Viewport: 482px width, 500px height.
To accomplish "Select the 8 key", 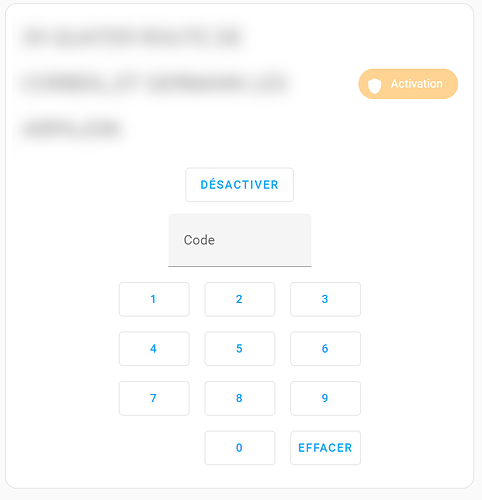I will pos(240,398).
